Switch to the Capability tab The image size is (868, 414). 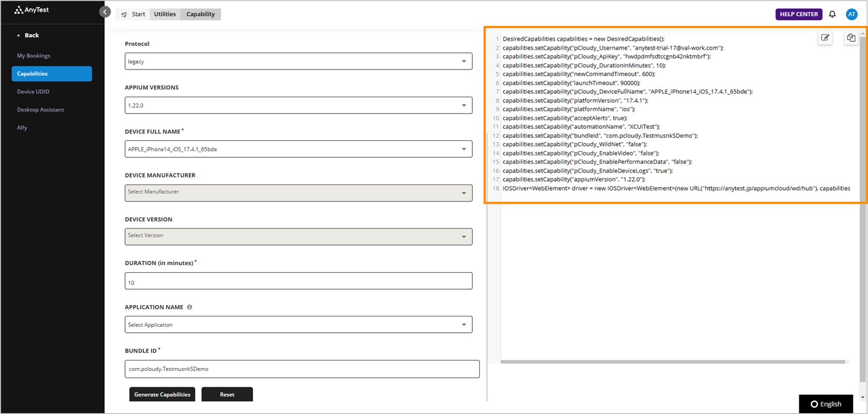(201, 14)
